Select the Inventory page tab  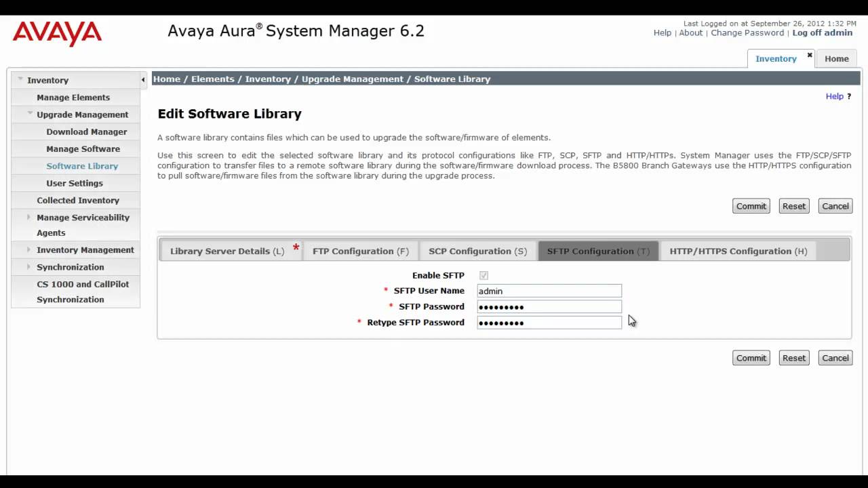776,59
